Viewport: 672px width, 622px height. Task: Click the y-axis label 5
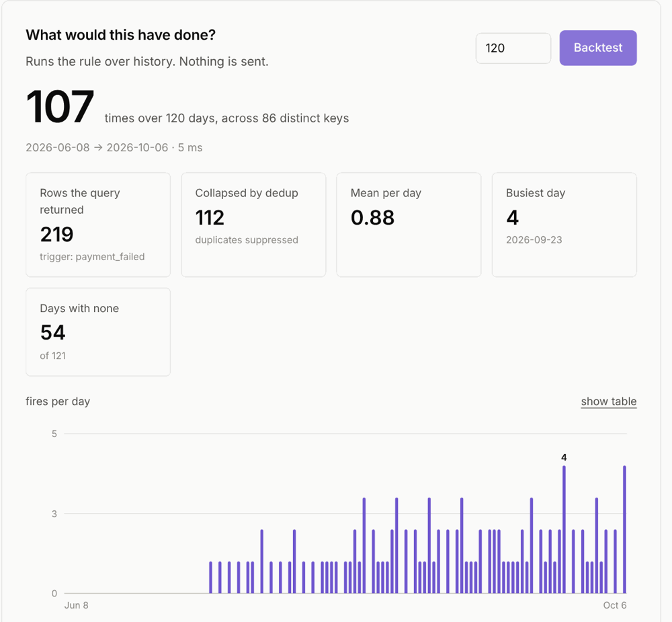click(54, 434)
